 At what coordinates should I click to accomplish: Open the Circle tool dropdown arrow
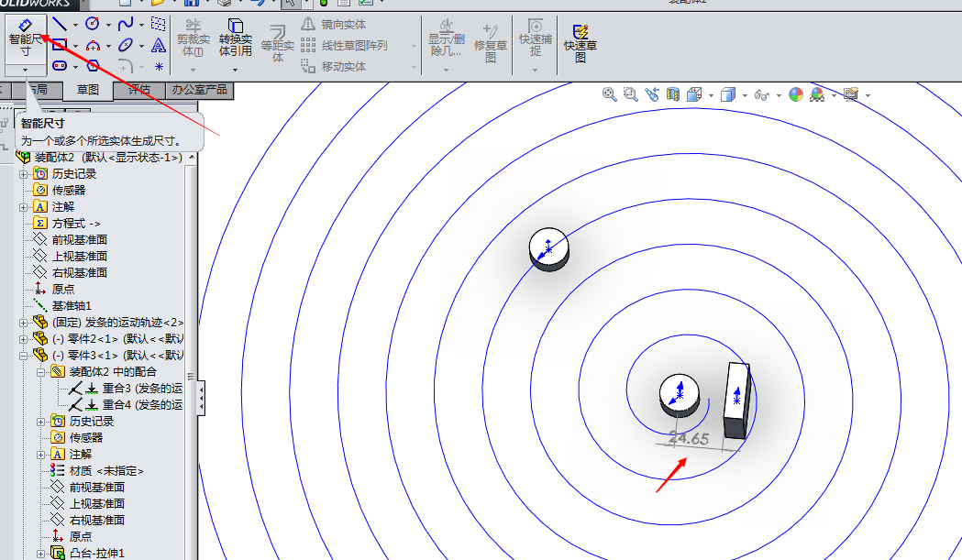tap(108, 25)
